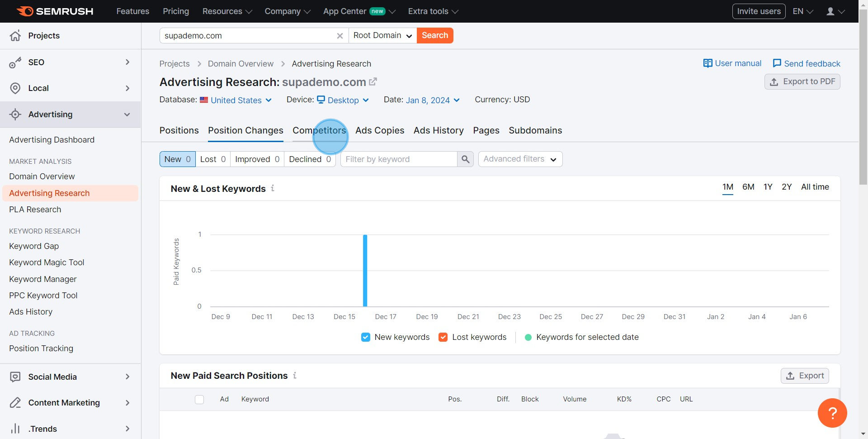
Task: Open the EN language dropdown
Action: pos(803,11)
